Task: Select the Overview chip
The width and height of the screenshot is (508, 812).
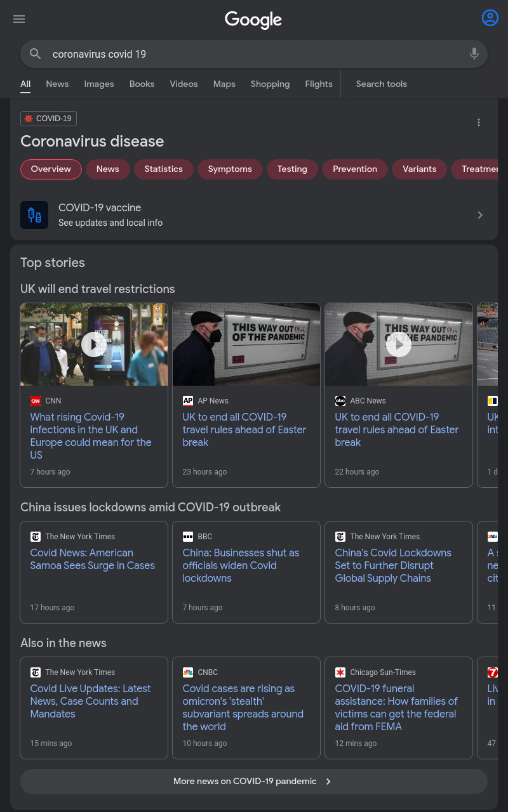Action: click(51, 169)
